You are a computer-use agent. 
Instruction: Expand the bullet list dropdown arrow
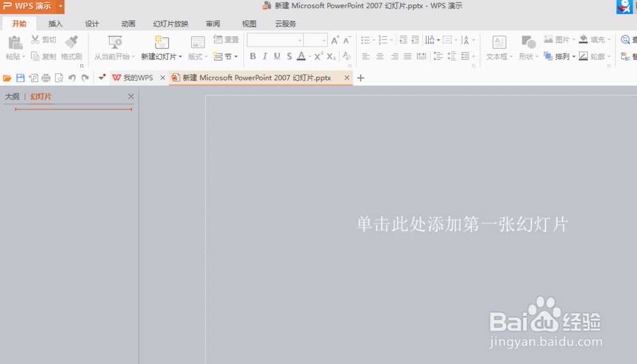point(374,39)
